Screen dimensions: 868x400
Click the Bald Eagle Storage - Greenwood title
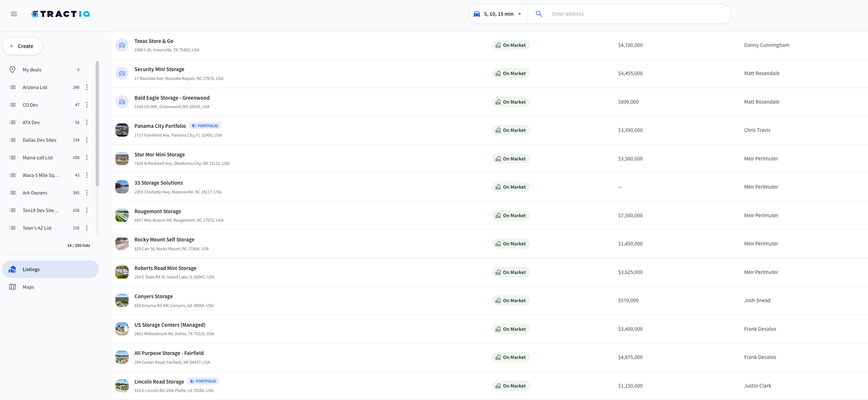tap(172, 98)
